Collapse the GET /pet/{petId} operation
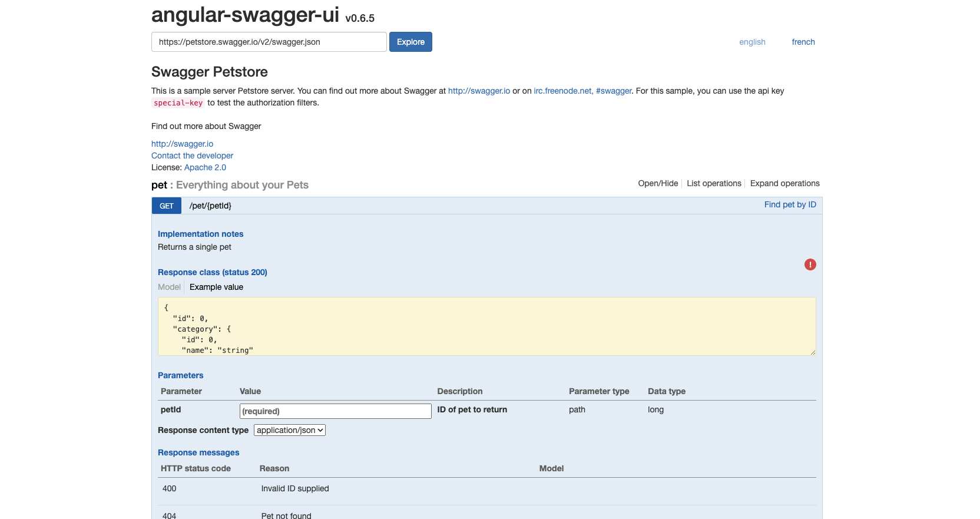Image resolution: width=980 pixels, height=519 pixels. 210,206
